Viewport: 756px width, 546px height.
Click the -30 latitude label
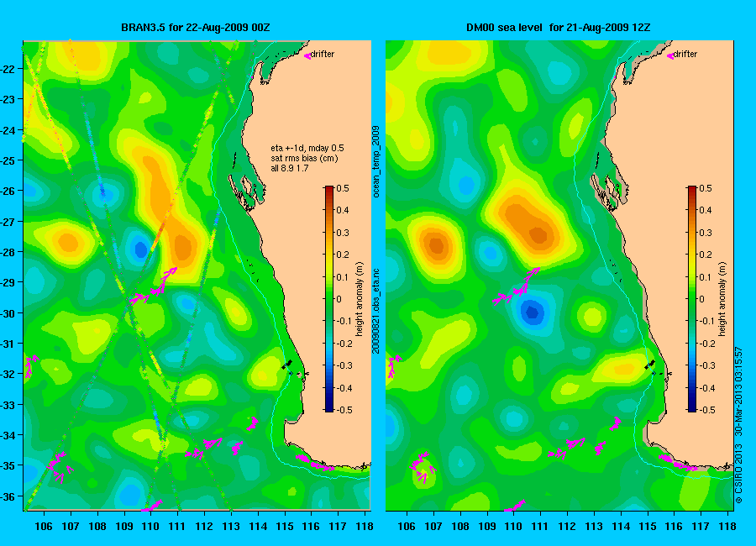tap(9, 313)
